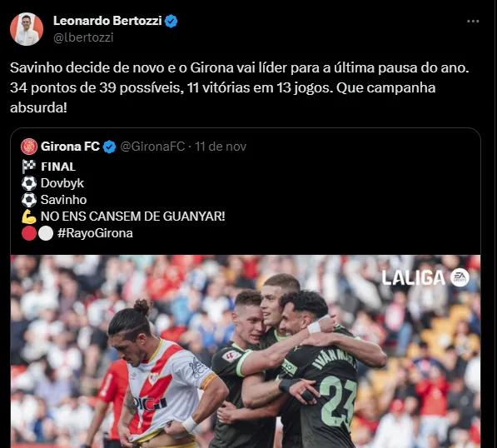This screenshot has height=448, width=497.
Task: Click the soccer ball emoji next to Dovbyk
Action: (29, 183)
